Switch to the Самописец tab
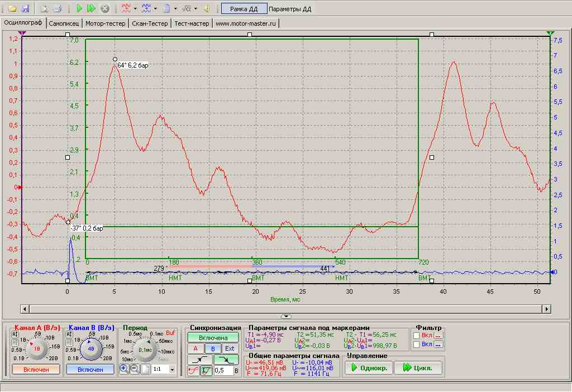 64,23
